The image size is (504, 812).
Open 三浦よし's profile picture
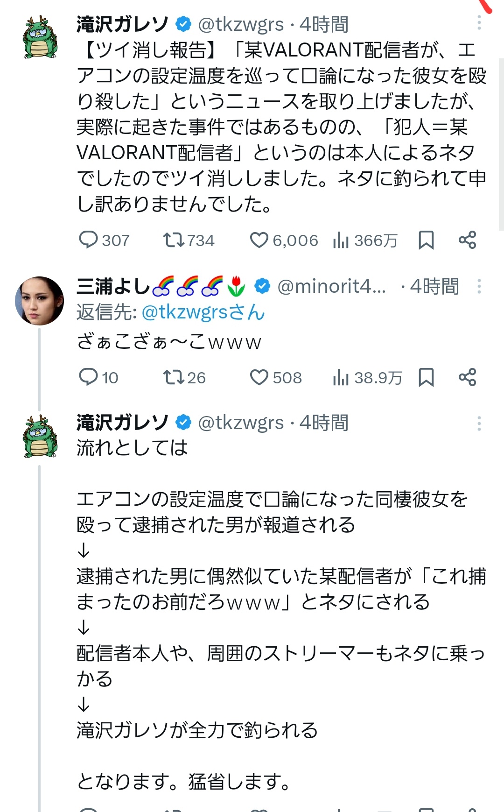click(x=40, y=301)
